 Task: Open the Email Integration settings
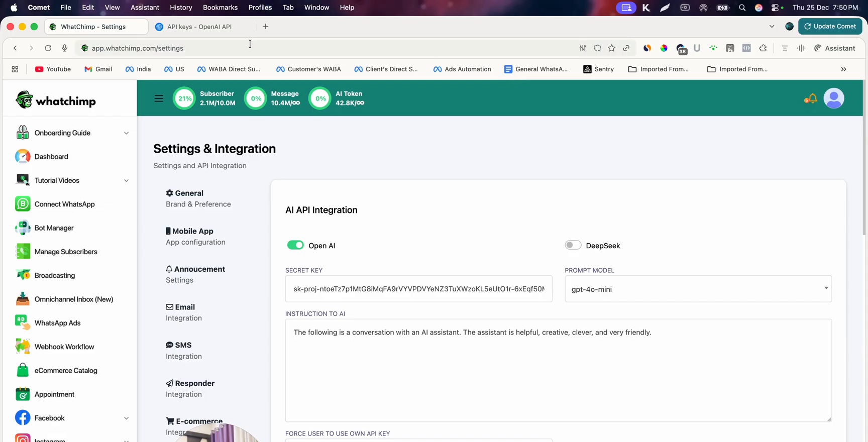[x=184, y=312]
